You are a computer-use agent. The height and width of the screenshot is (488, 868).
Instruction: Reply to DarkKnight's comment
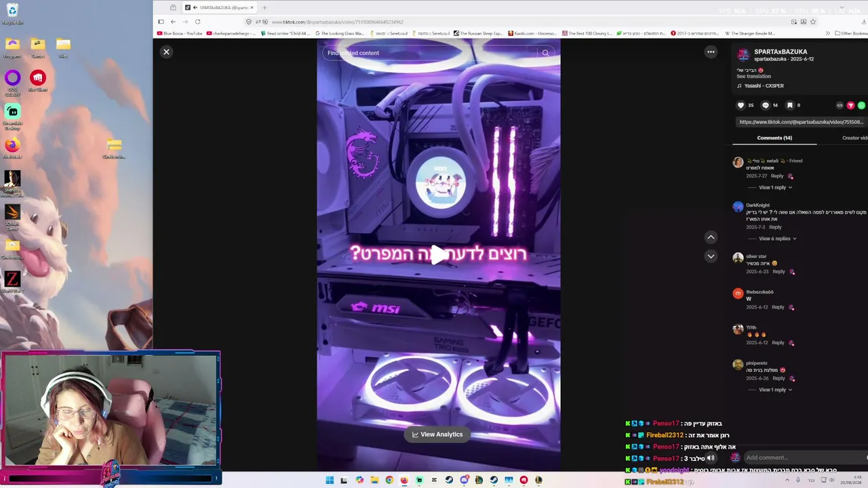pos(775,227)
